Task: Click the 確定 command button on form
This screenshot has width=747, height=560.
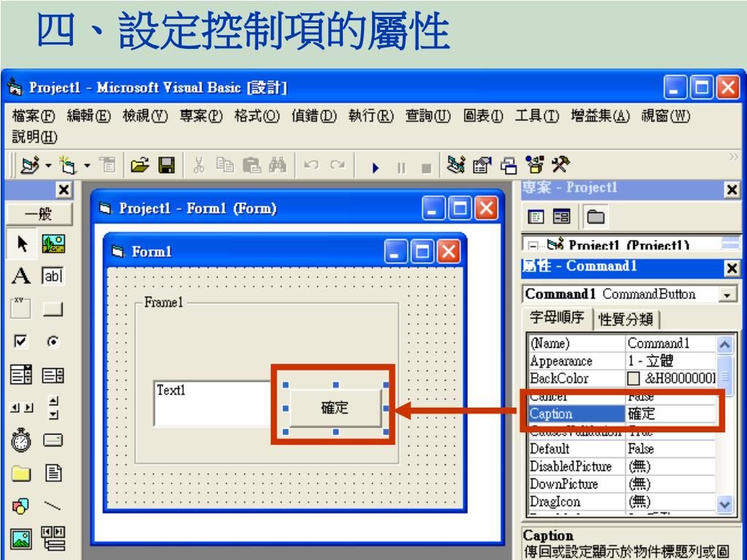Action: (335, 408)
